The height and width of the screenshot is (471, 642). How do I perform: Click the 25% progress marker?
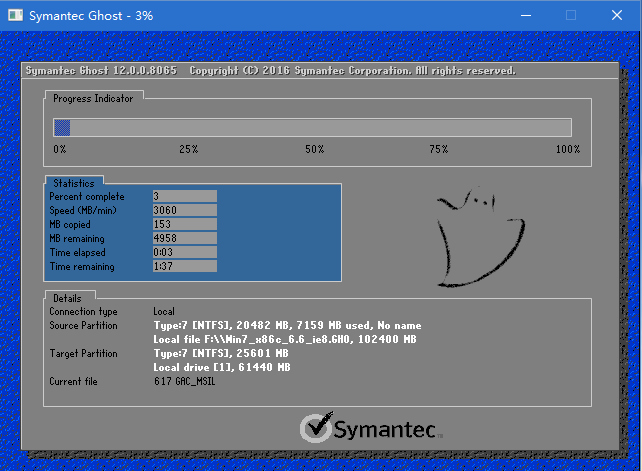click(188, 149)
